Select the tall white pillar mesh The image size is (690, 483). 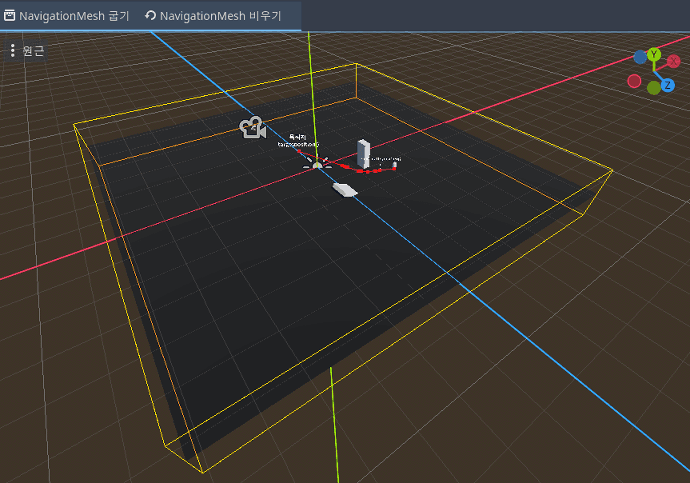coord(363,154)
